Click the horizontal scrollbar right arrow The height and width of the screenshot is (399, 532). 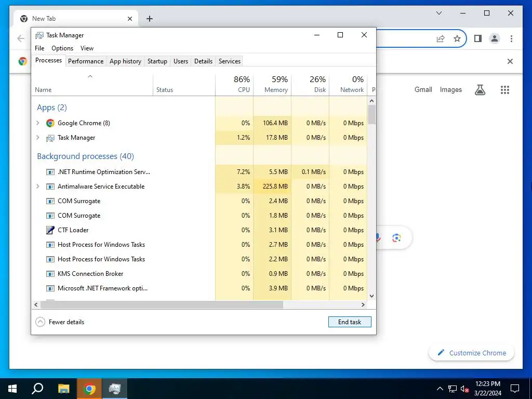(x=363, y=304)
